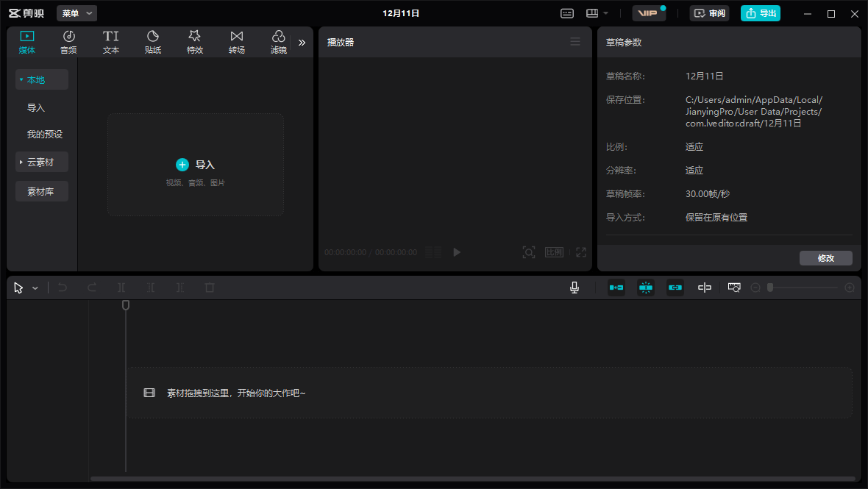
Task: Click the player focus zoom icon
Action: [x=529, y=252]
